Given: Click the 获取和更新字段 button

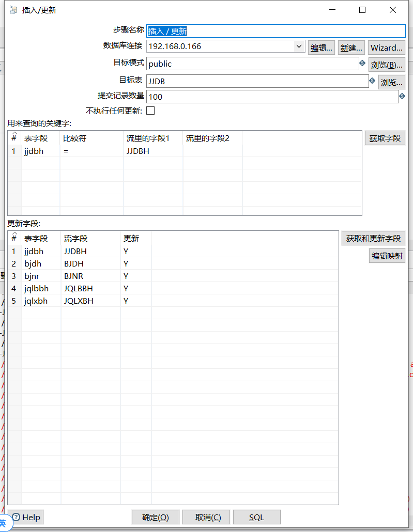Looking at the screenshot, I should tap(373, 238).
